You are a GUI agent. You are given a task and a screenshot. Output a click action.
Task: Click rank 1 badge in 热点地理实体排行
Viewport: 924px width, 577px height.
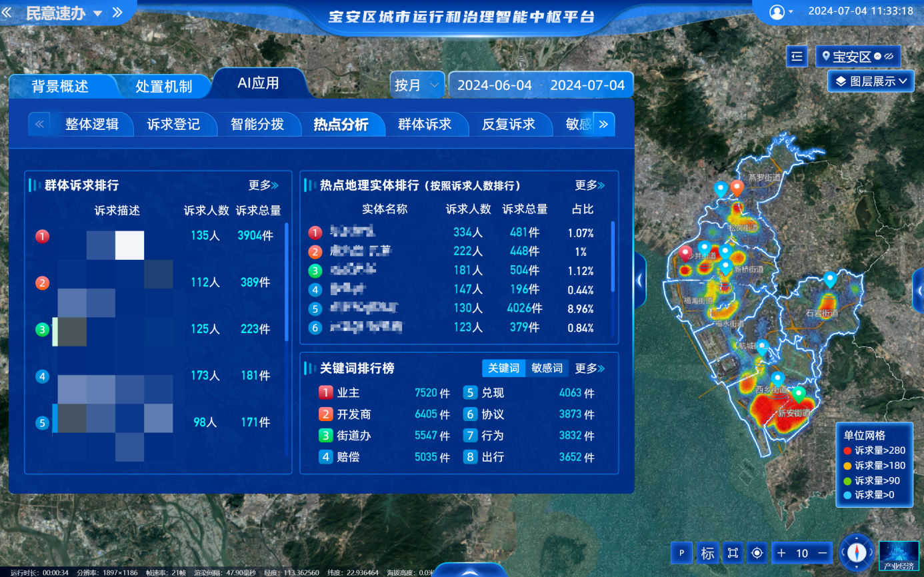tap(315, 233)
